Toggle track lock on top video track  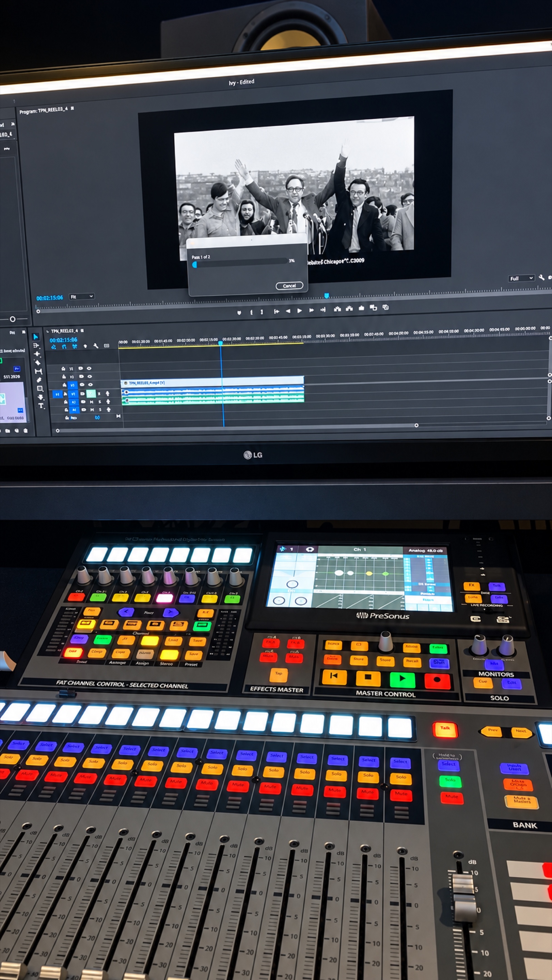pyautogui.click(x=63, y=369)
